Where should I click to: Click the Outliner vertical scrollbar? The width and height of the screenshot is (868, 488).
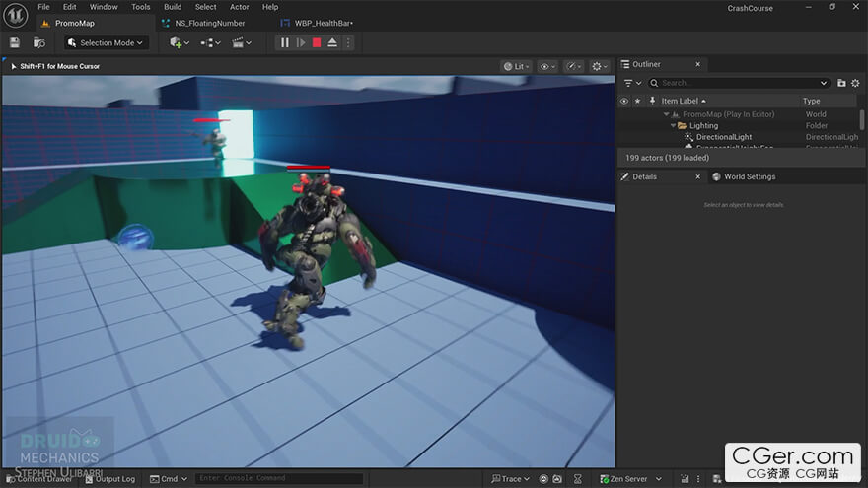pos(862,120)
